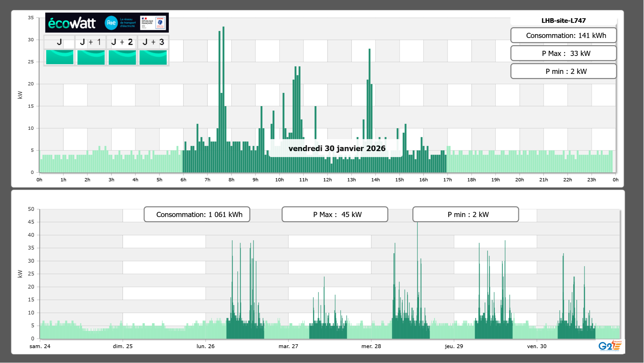Click the lun. 26 label on weekly axis
This screenshot has height=363, width=644.
[x=205, y=346]
